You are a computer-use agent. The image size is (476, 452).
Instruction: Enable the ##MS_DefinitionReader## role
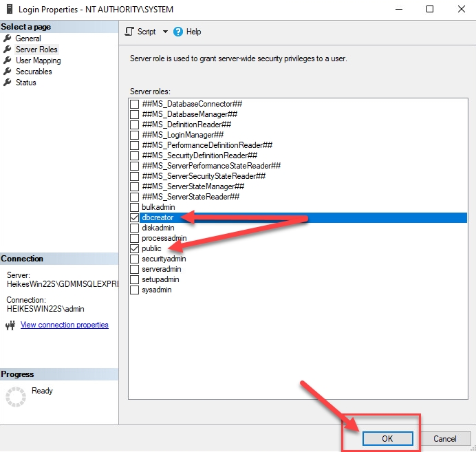point(135,125)
